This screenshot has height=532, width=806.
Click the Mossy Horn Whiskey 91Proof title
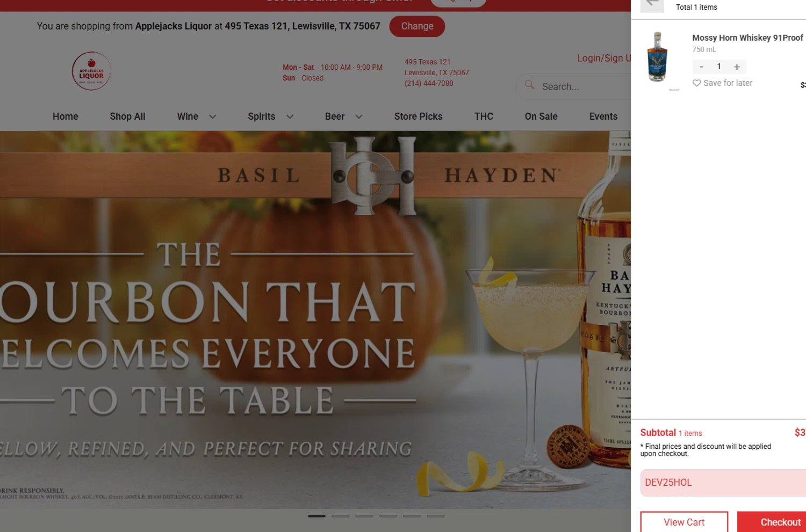click(747, 38)
